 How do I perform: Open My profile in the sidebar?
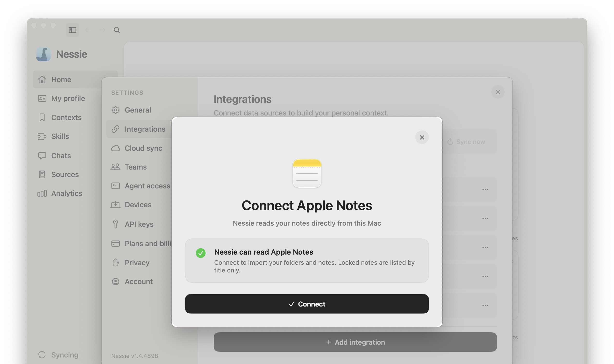[x=61, y=98]
